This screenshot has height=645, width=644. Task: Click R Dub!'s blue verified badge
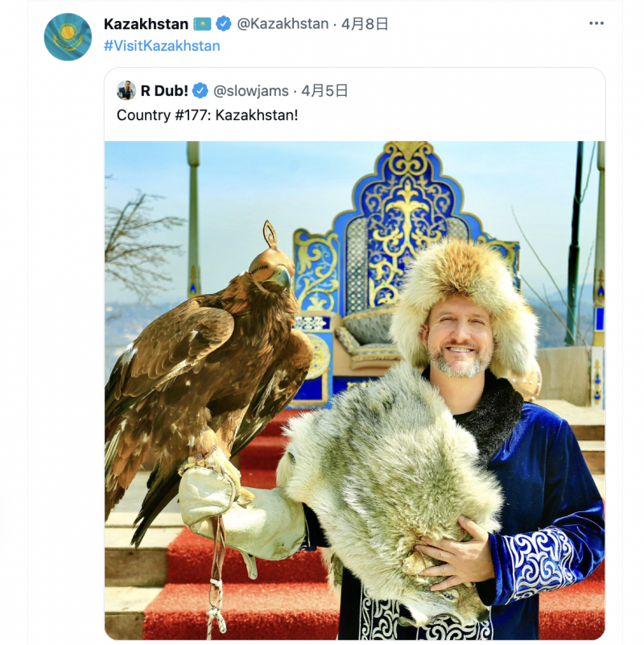(x=200, y=90)
